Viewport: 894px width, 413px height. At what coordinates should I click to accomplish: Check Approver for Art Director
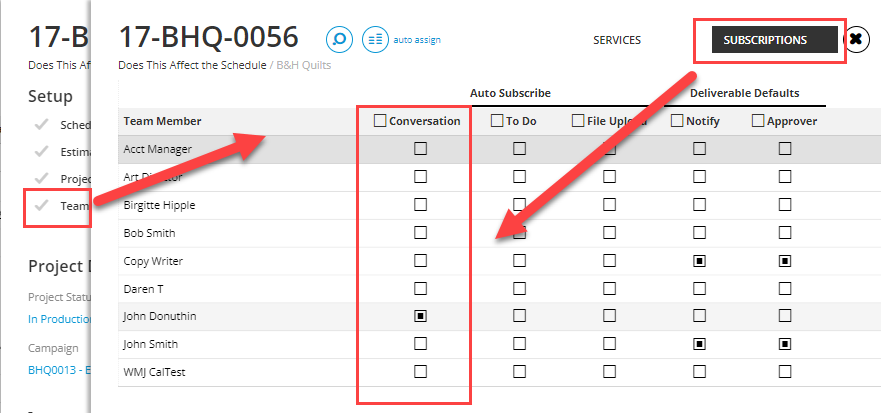[785, 176]
